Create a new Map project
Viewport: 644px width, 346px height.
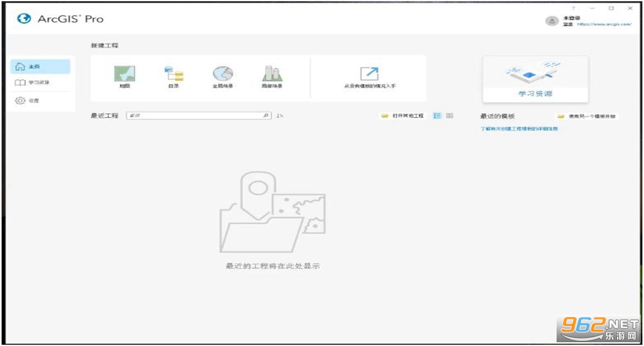click(125, 77)
